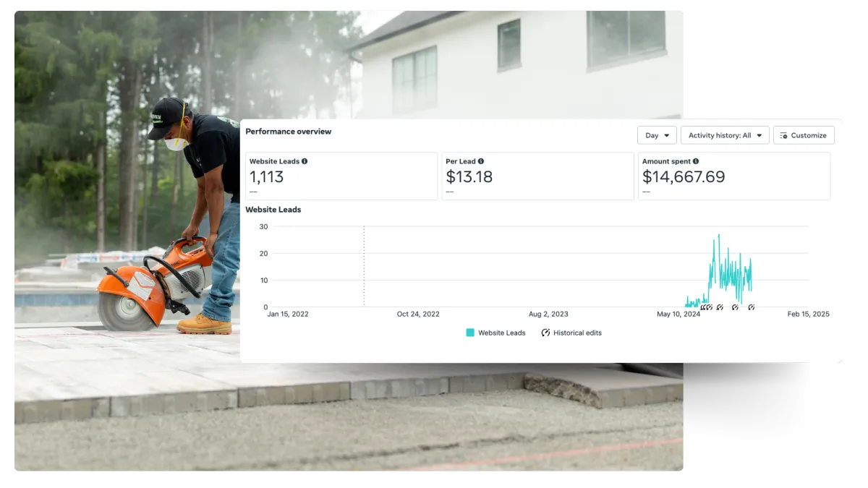The image size is (868, 488).
Task: Select the Website Leads 1,113 metric card
Action: [341, 176]
